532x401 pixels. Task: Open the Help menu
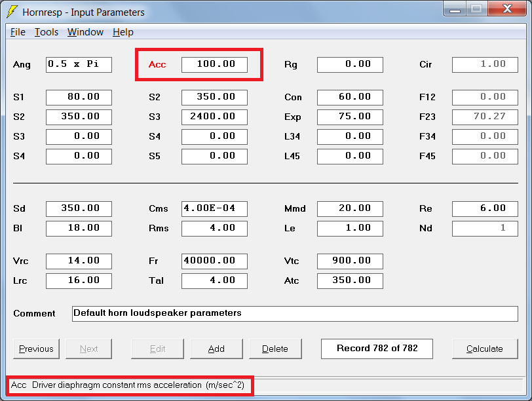pyautogui.click(x=123, y=32)
